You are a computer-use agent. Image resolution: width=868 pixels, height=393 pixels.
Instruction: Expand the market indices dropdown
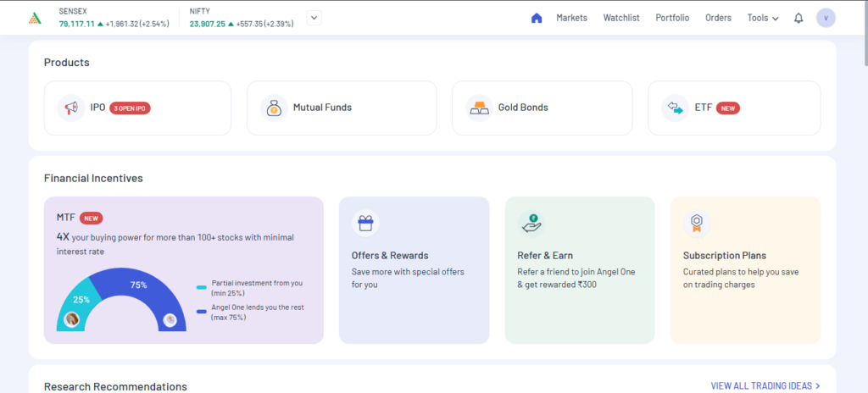tap(314, 18)
